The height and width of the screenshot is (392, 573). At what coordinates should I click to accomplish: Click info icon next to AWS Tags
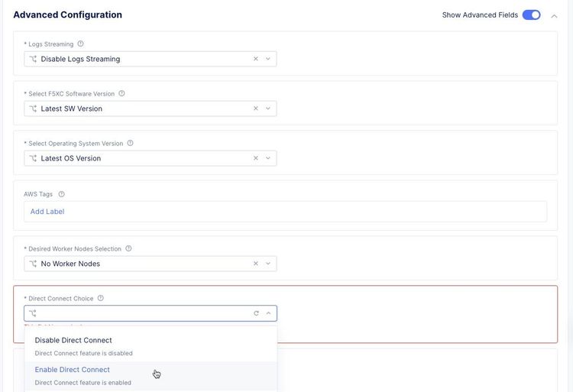point(62,194)
